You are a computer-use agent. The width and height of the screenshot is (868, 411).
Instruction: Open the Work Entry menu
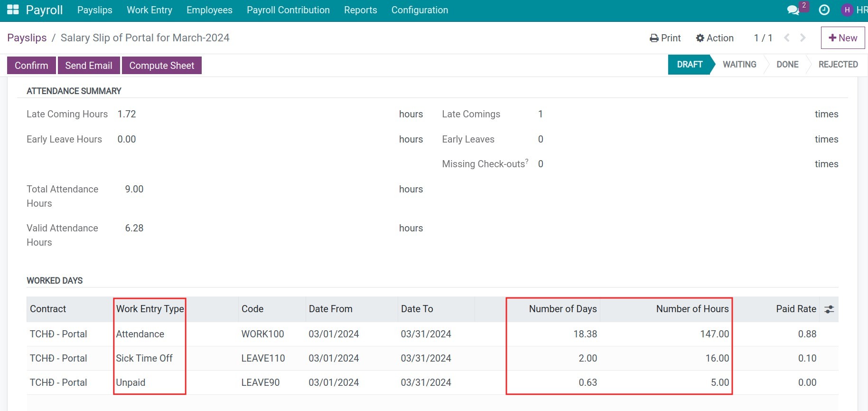point(149,10)
